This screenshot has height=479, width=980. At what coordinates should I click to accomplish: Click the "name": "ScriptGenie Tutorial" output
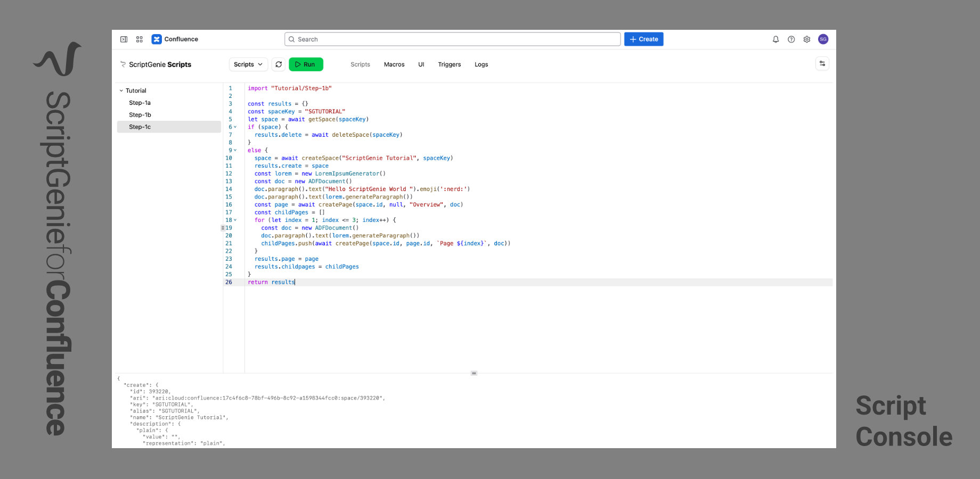[179, 418]
